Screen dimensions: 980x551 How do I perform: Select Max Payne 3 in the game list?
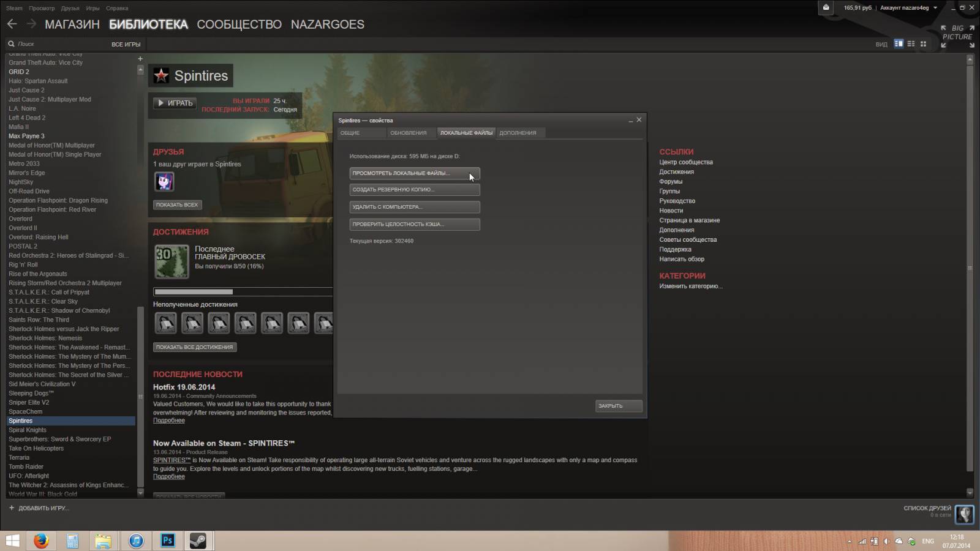[26, 136]
